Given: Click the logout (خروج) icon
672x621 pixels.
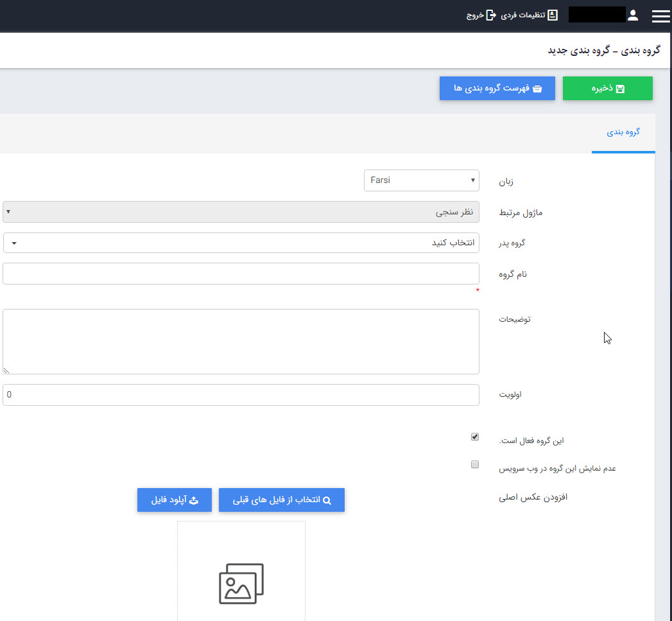Looking at the screenshot, I should pos(491,15).
